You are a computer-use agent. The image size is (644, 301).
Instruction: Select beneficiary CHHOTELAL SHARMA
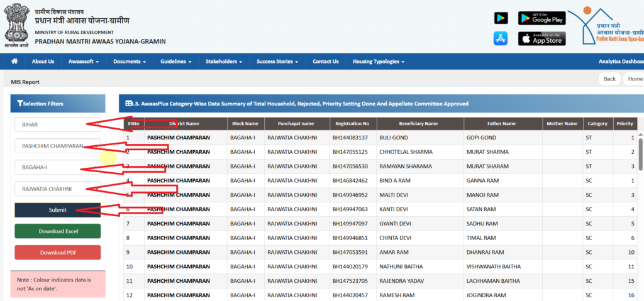[x=406, y=152]
